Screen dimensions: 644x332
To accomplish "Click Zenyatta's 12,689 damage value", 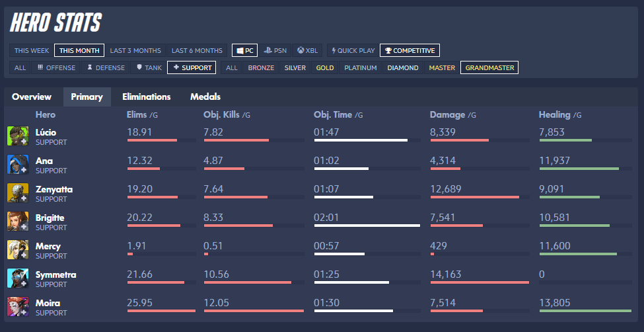I will [x=446, y=189].
